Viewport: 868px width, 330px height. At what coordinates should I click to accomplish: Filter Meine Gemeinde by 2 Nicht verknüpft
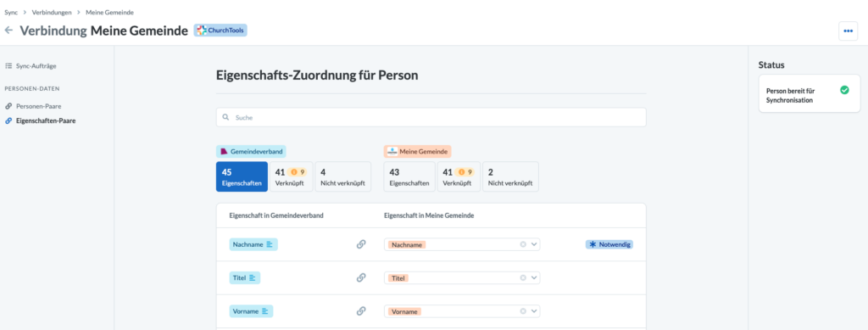point(510,176)
